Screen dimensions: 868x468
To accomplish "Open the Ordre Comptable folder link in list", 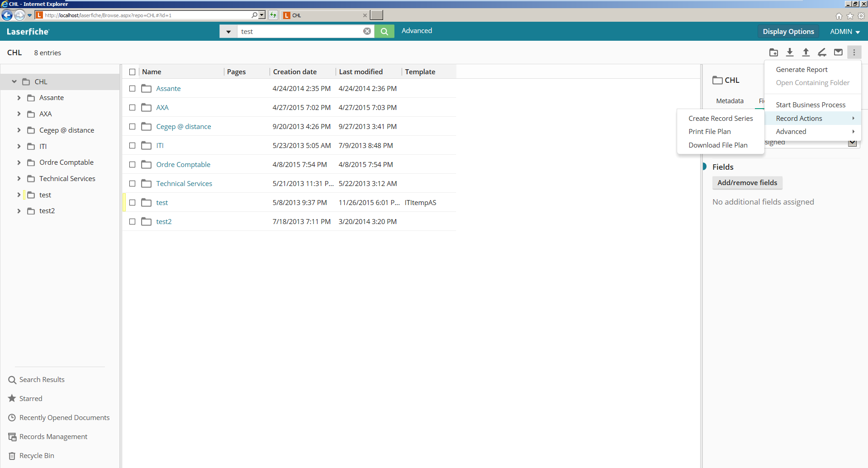I will point(183,165).
